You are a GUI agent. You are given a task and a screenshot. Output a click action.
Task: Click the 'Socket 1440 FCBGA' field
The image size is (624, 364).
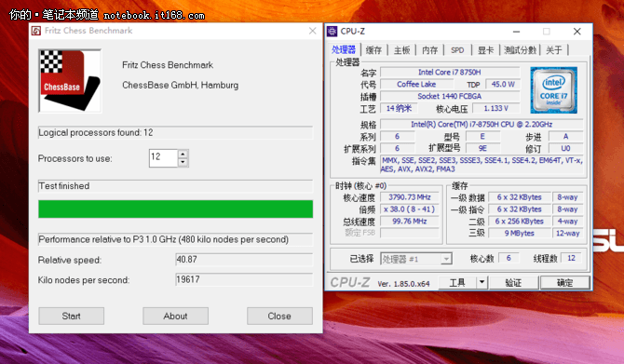coord(450,96)
